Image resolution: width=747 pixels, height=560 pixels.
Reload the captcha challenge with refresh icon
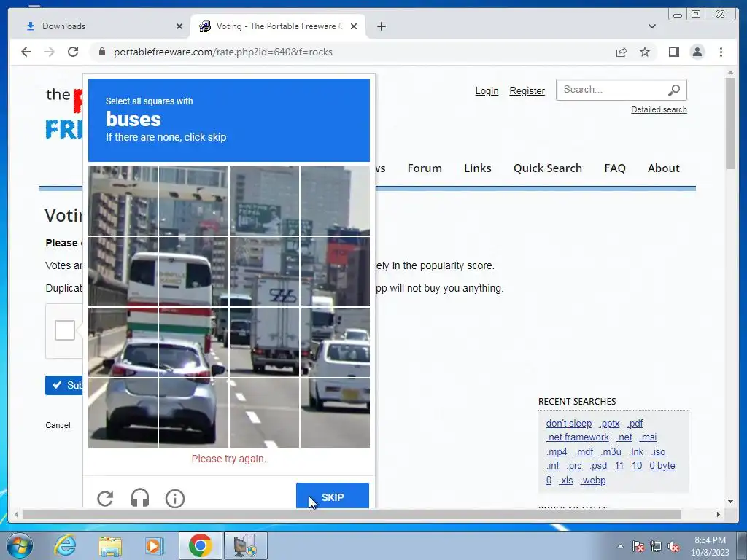point(105,499)
